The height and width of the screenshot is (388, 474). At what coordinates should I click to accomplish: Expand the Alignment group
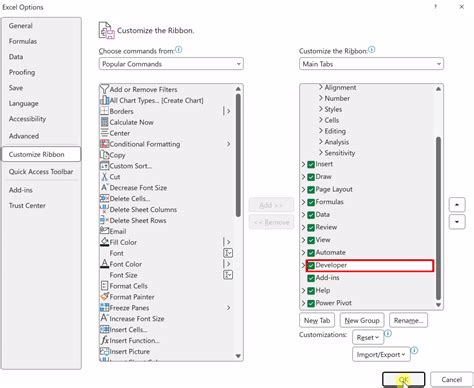[321, 87]
